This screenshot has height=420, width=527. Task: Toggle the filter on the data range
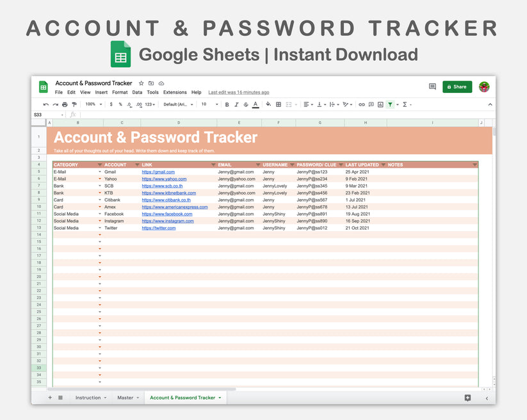(x=389, y=104)
